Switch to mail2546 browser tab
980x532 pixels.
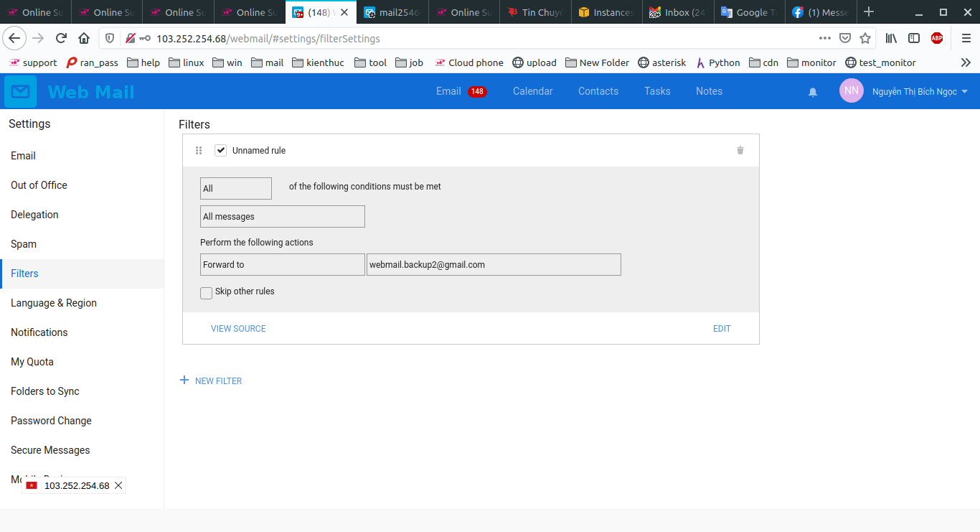pos(392,12)
